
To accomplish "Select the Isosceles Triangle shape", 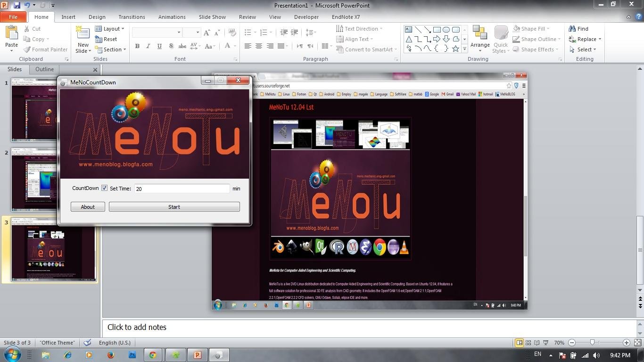I will pyautogui.click(x=408, y=39).
